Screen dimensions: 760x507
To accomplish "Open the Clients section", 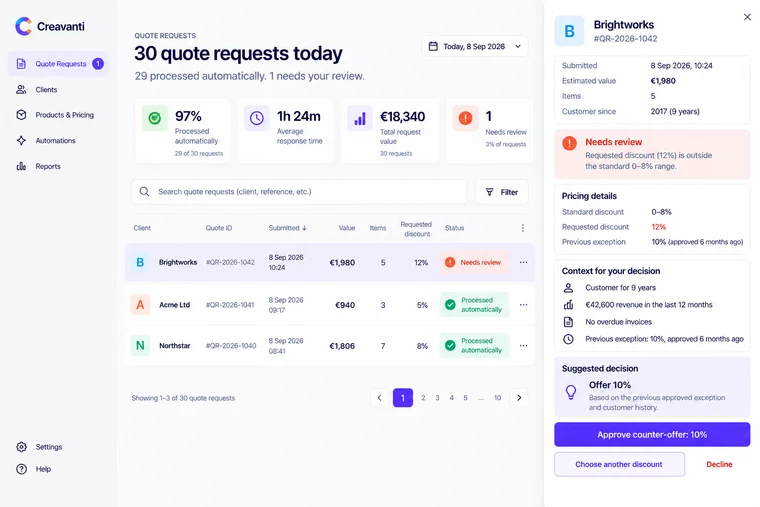I will (46, 90).
